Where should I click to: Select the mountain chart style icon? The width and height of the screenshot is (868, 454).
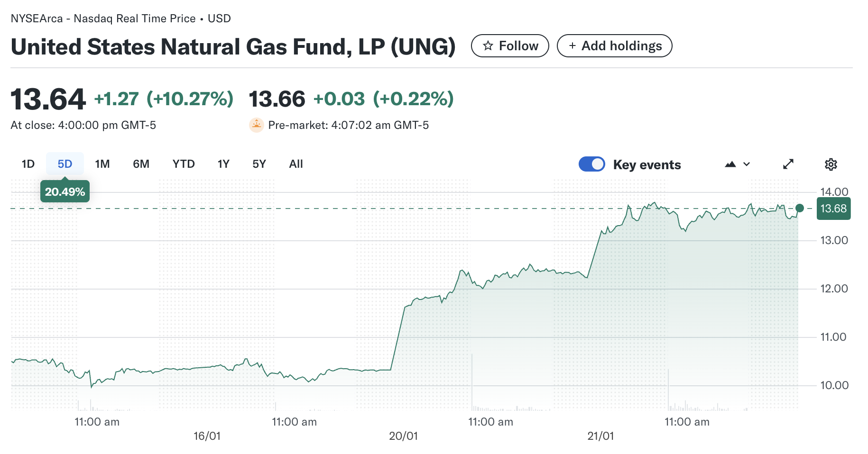tap(730, 163)
